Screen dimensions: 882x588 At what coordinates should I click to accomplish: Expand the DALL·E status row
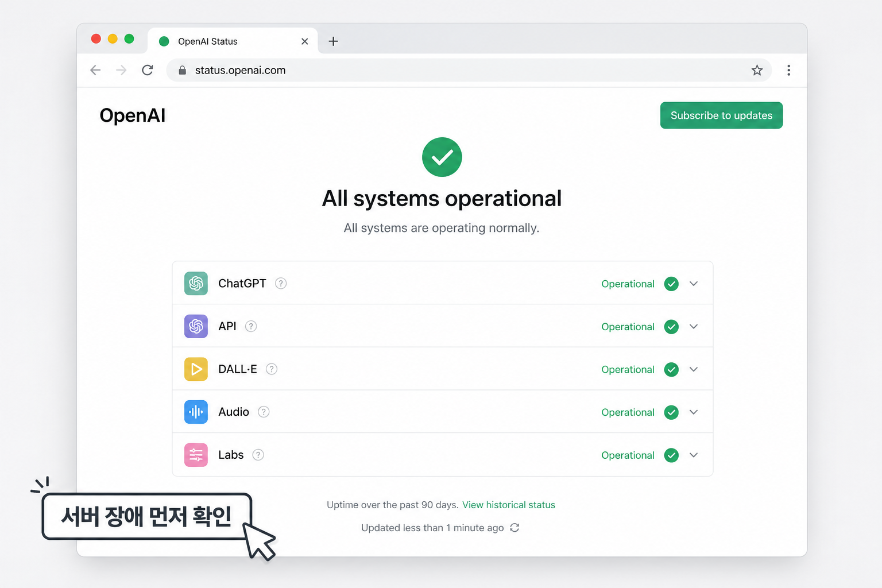[x=694, y=369]
